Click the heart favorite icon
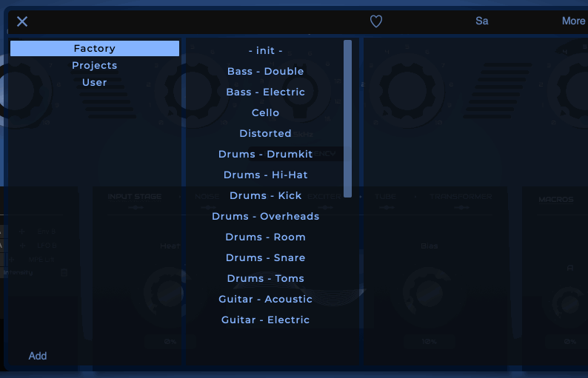The width and height of the screenshot is (588, 378). pyautogui.click(x=376, y=21)
